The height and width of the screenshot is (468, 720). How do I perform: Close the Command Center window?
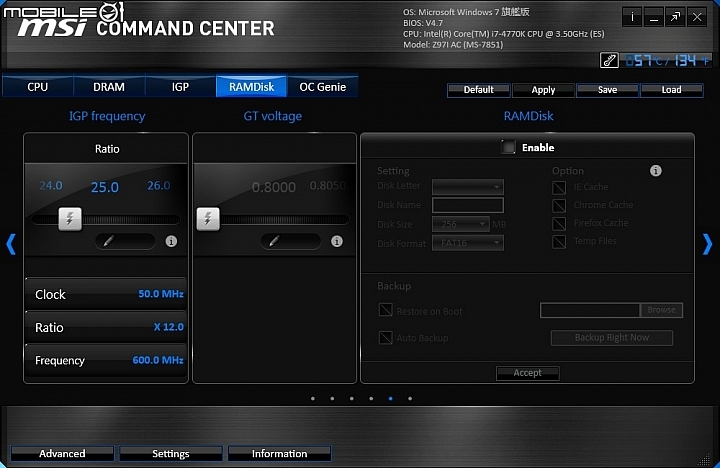(697, 17)
